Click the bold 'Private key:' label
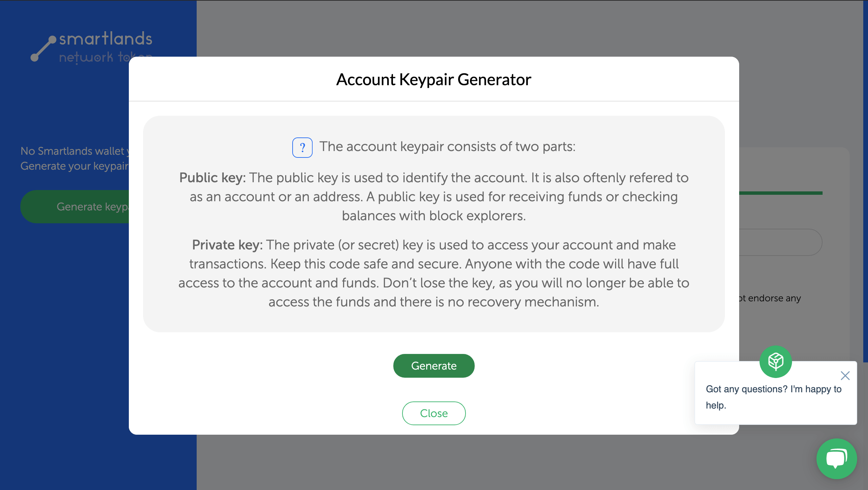The width and height of the screenshot is (868, 490). pos(227,245)
